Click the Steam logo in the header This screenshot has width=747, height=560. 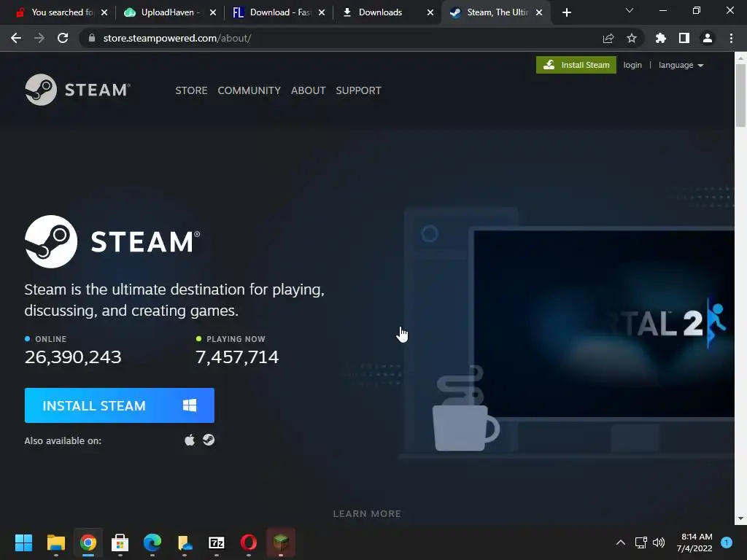click(77, 90)
